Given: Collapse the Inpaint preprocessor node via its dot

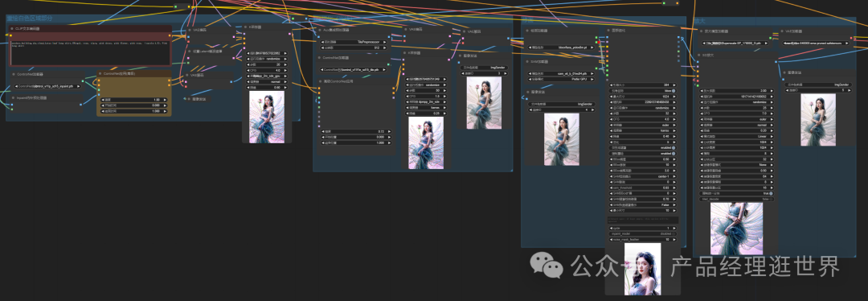Looking at the screenshot, I should point(14,97).
